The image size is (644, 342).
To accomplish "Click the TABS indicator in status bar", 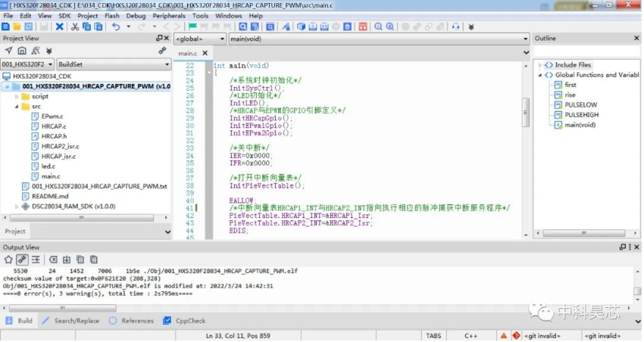I will pyautogui.click(x=433, y=336).
